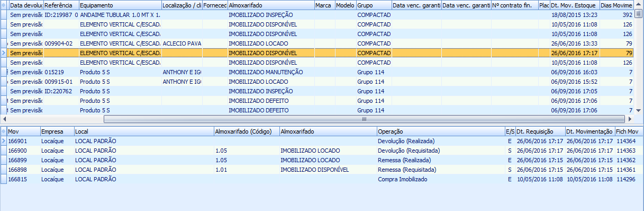Image resolution: width=644 pixels, height=211 pixels.
Task: Open lower grid column chooser asterisk icon
Action: point(4,131)
